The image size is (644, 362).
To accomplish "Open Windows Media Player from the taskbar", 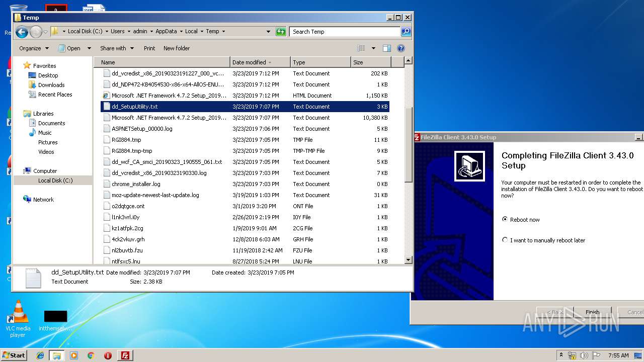I will [x=74, y=355].
